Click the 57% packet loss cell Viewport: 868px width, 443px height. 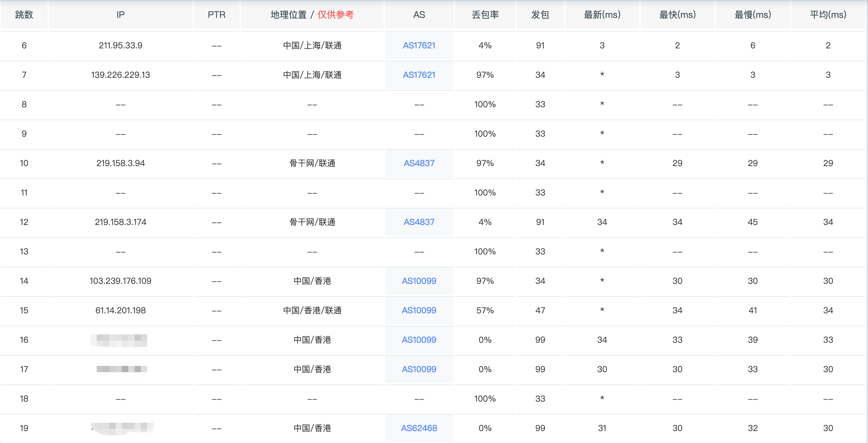[485, 311]
